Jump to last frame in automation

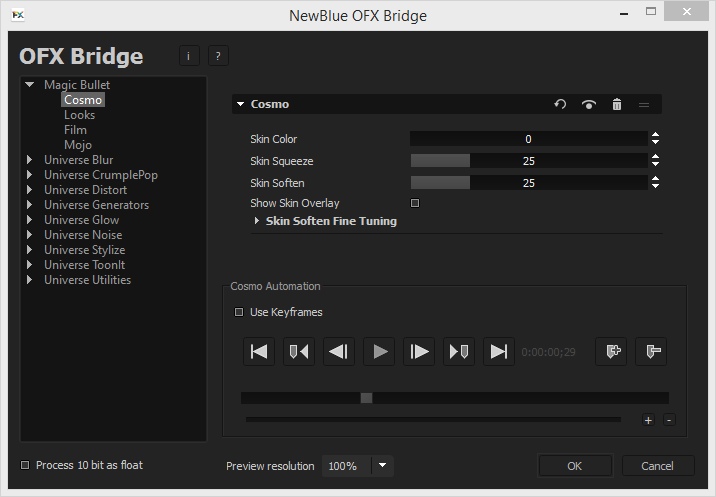tap(499, 352)
